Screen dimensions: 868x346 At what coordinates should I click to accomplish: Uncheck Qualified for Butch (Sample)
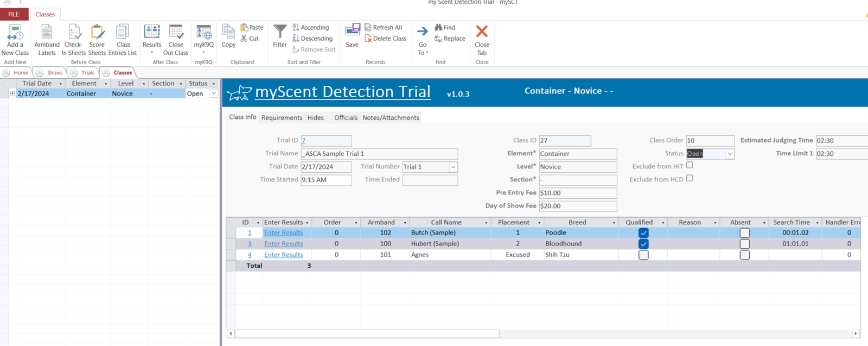point(643,233)
